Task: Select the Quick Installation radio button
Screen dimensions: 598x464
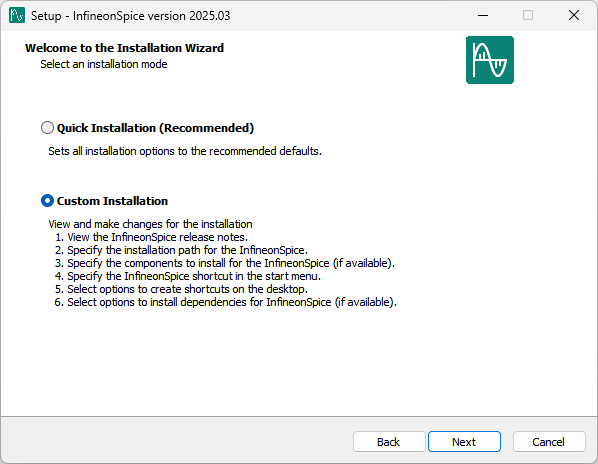Action: [47, 128]
